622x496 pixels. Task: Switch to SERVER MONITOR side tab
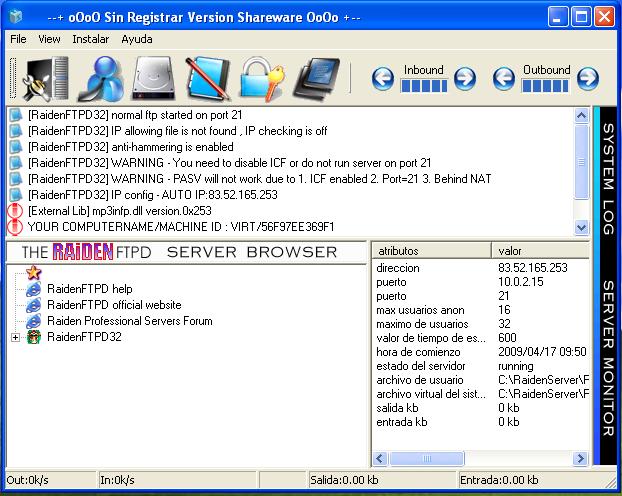[609, 357]
